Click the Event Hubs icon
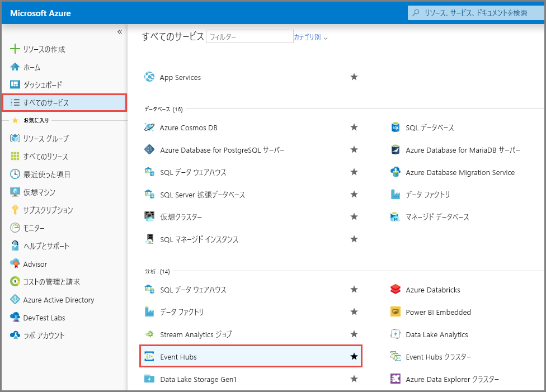This screenshot has height=392, width=546. coord(149,356)
